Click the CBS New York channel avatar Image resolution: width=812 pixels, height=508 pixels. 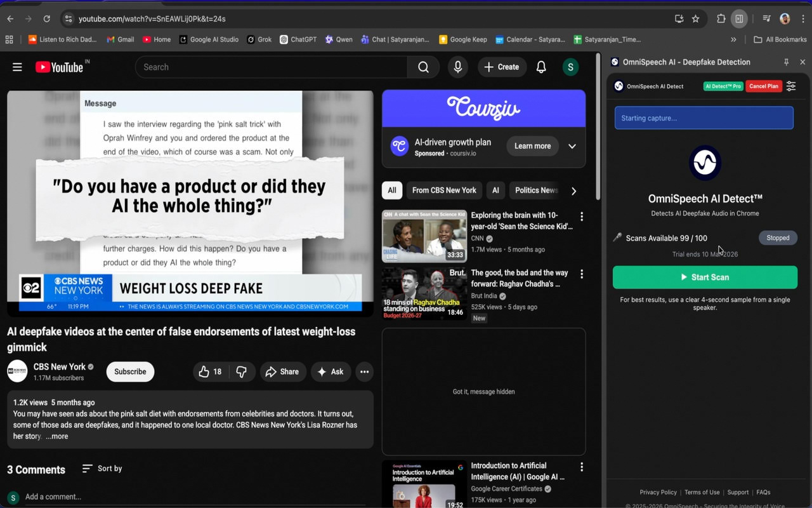click(17, 371)
